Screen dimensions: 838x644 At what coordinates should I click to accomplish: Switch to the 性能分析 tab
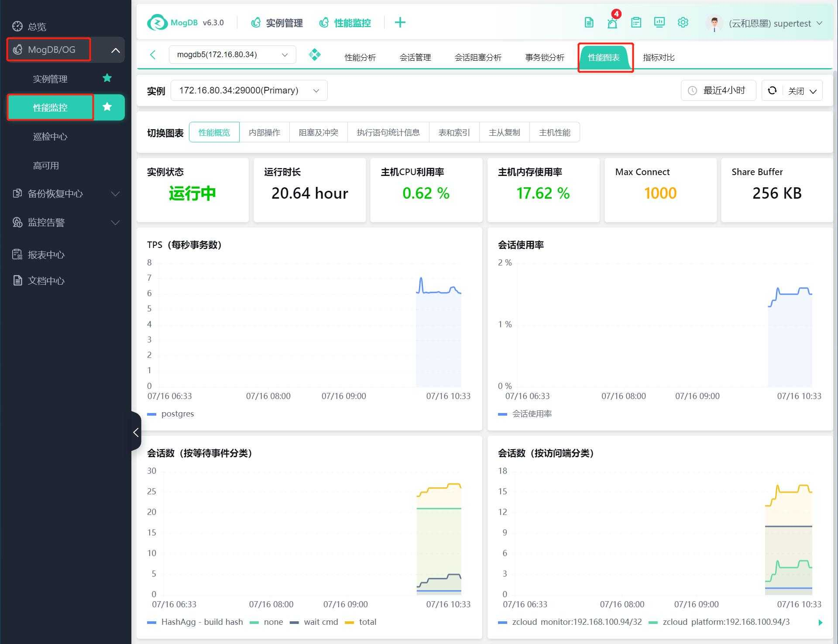tap(360, 57)
